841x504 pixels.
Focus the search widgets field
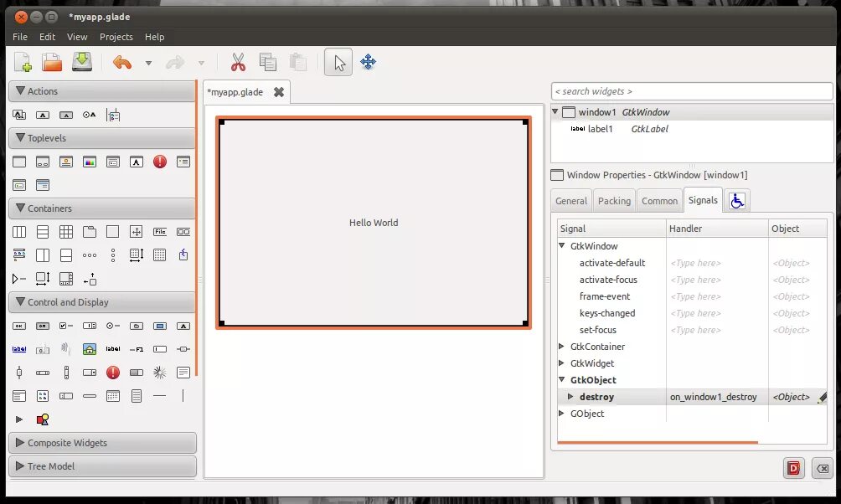[x=692, y=91]
